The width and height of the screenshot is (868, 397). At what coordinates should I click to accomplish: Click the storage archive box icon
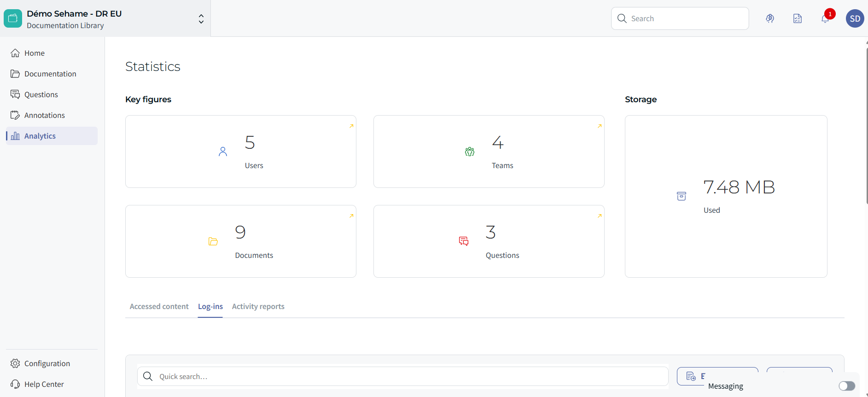[x=682, y=196]
